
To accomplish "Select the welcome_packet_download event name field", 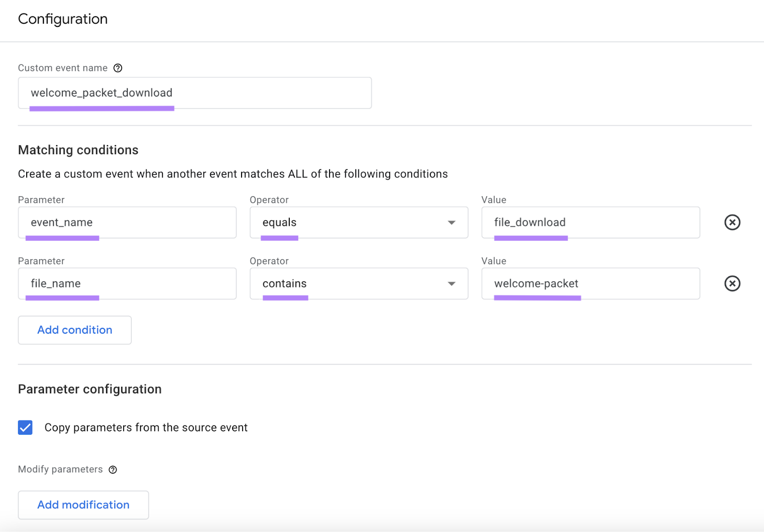I will click(x=194, y=93).
